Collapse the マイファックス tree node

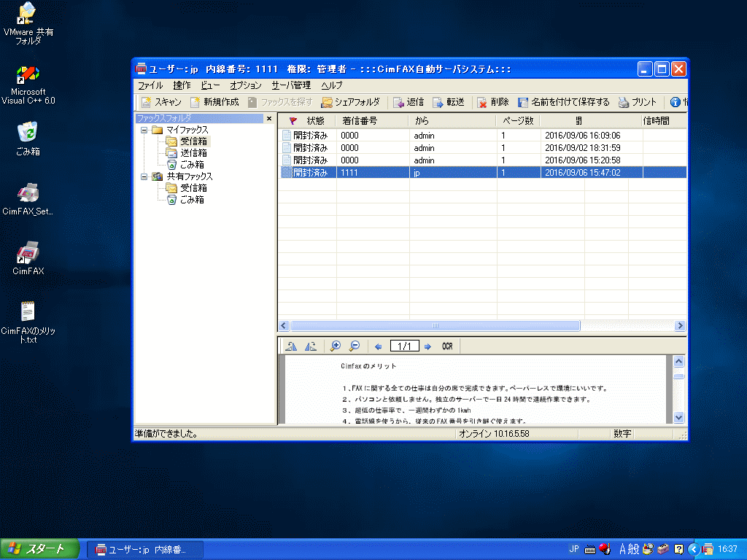pos(144,130)
